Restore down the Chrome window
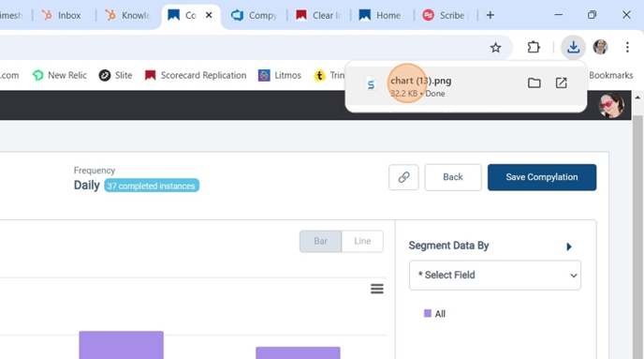The height and width of the screenshot is (359, 644). point(592,15)
